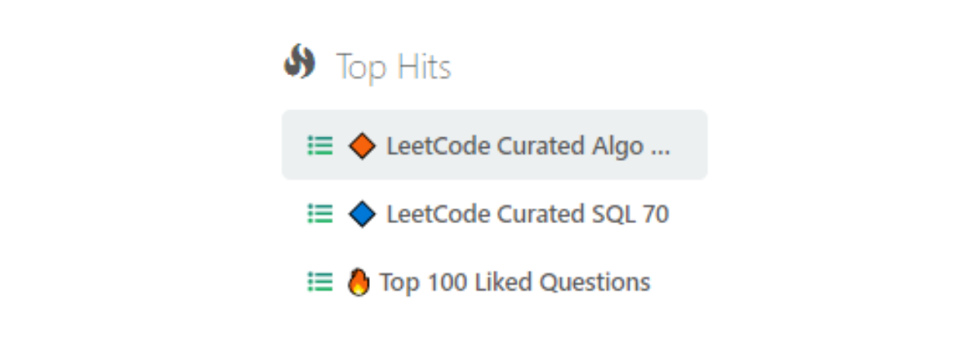Open LeetCode Curated SQL 70 list
This screenshot has height=354, width=980.
coord(527,214)
